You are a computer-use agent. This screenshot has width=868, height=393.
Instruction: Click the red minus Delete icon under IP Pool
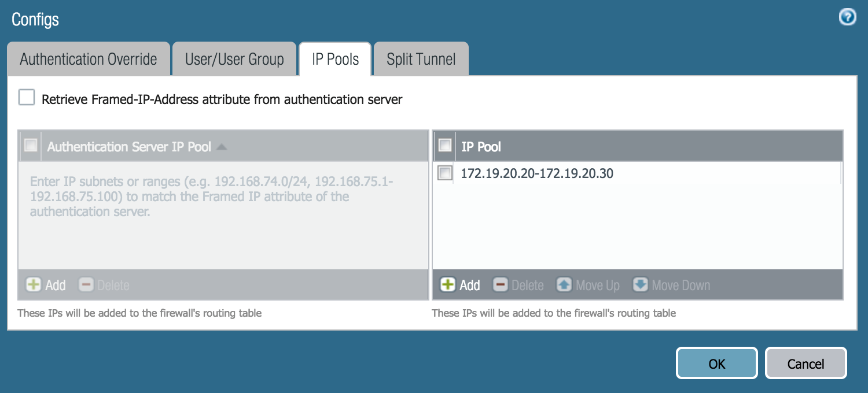click(500, 285)
